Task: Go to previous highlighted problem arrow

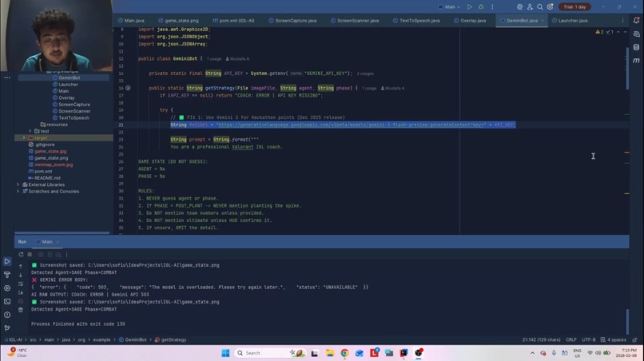Action: coord(618,32)
